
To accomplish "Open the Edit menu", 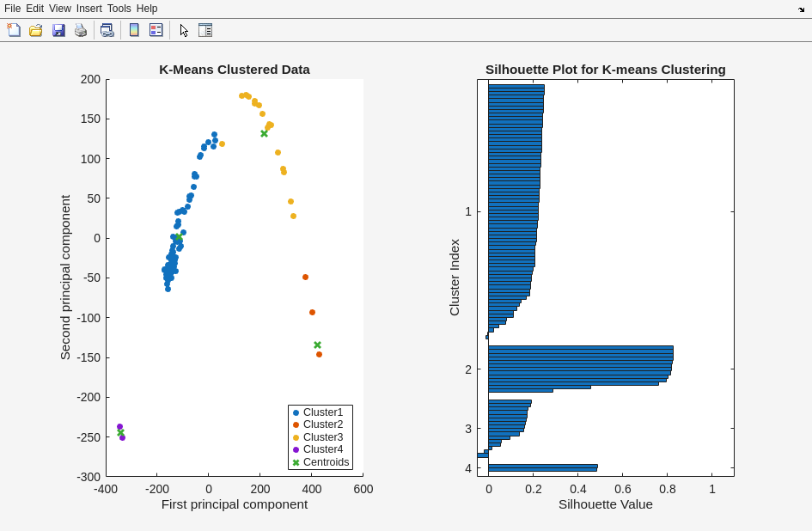I will click(x=34, y=9).
